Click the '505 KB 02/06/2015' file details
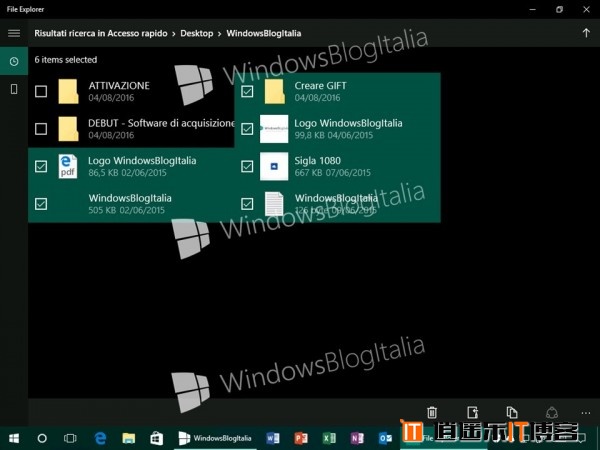The width and height of the screenshot is (600, 450). click(x=127, y=210)
